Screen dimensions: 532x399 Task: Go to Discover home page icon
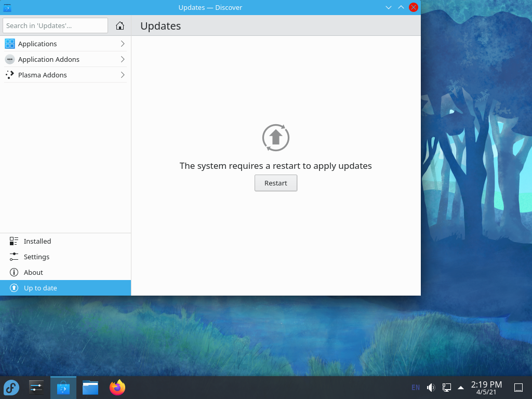120,26
